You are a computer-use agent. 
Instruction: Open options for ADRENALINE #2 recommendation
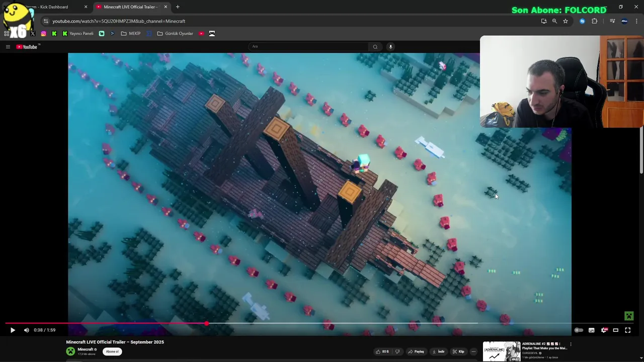pos(571,345)
